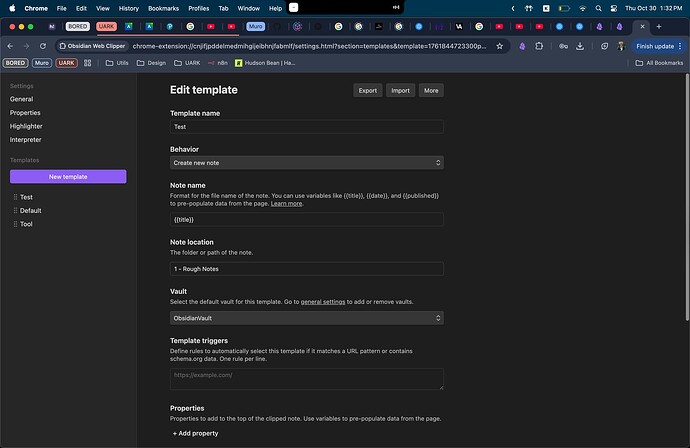This screenshot has width=690, height=448.
Task: Open the View menu
Action: pyautogui.click(x=103, y=8)
